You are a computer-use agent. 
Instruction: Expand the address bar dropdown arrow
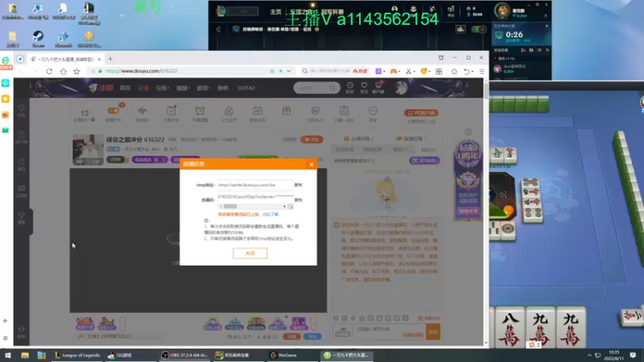(x=289, y=71)
